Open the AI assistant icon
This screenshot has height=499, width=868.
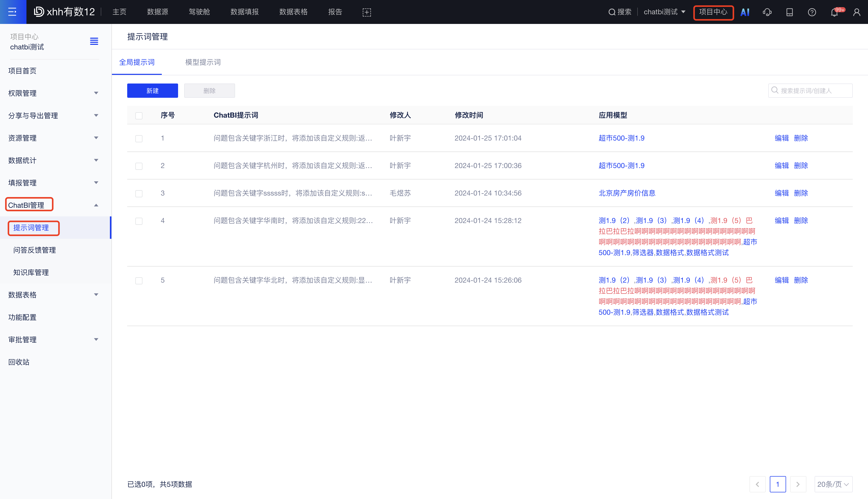745,12
